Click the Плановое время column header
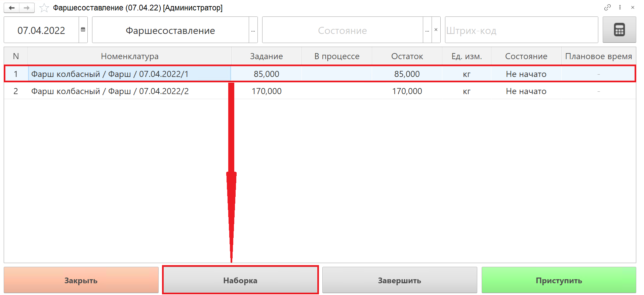644x295 pixels. pyautogui.click(x=598, y=56)
